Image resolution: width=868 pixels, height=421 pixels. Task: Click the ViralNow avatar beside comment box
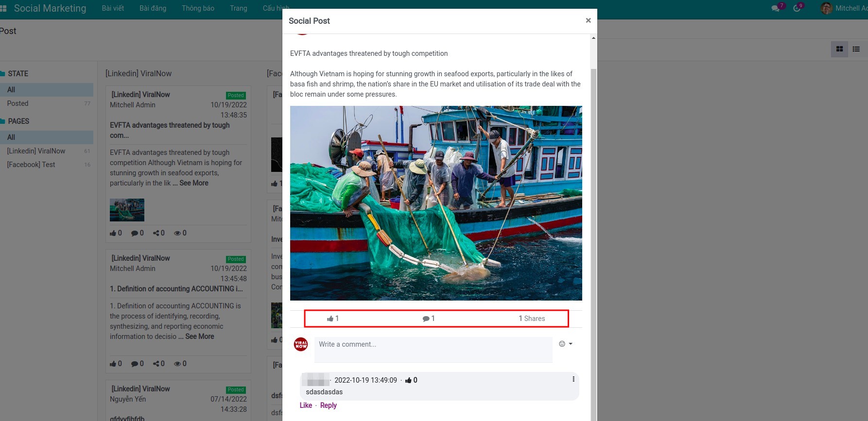(x=301, y=344)
